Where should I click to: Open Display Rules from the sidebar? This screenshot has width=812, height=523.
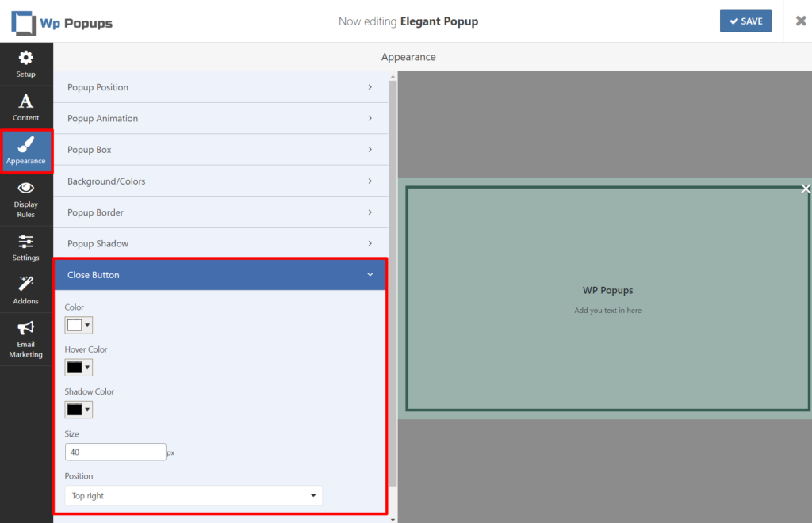[x=26, y=198]
